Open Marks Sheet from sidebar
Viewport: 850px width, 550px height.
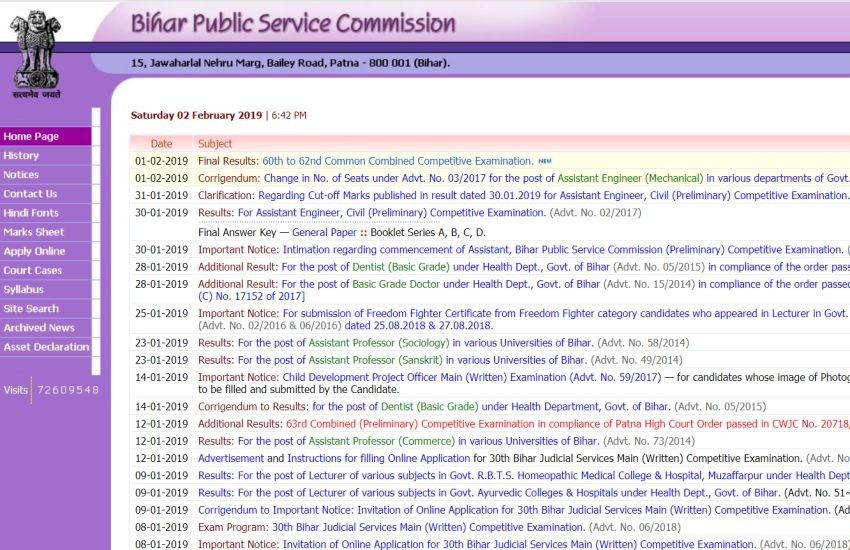pos(33,232)
